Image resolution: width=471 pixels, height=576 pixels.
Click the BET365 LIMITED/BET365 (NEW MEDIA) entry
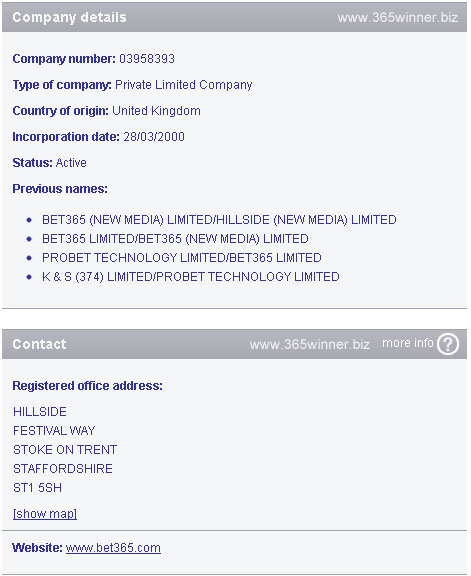[x=175, y=239]
